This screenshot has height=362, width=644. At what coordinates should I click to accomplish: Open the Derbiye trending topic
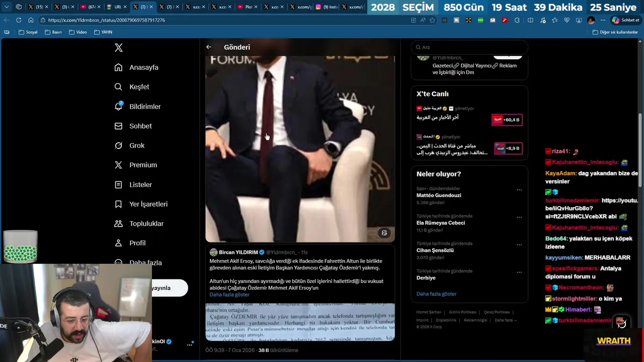(x=426, y=278)
